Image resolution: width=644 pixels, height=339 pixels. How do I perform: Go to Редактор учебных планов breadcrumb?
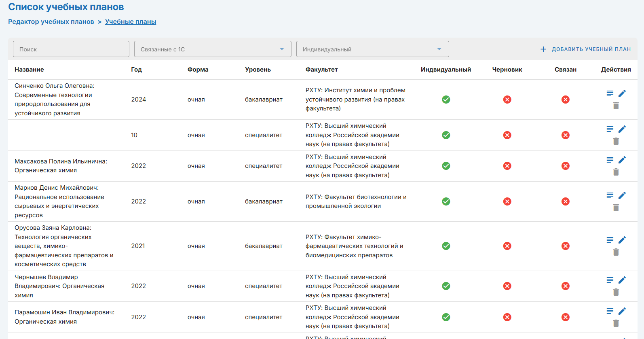pos(51,22)
